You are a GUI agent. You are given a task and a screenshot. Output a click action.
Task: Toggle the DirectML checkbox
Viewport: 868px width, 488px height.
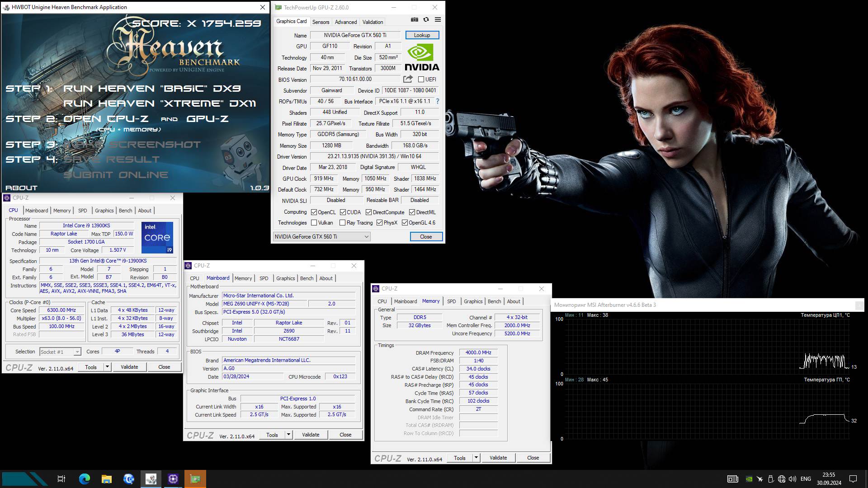412,212
